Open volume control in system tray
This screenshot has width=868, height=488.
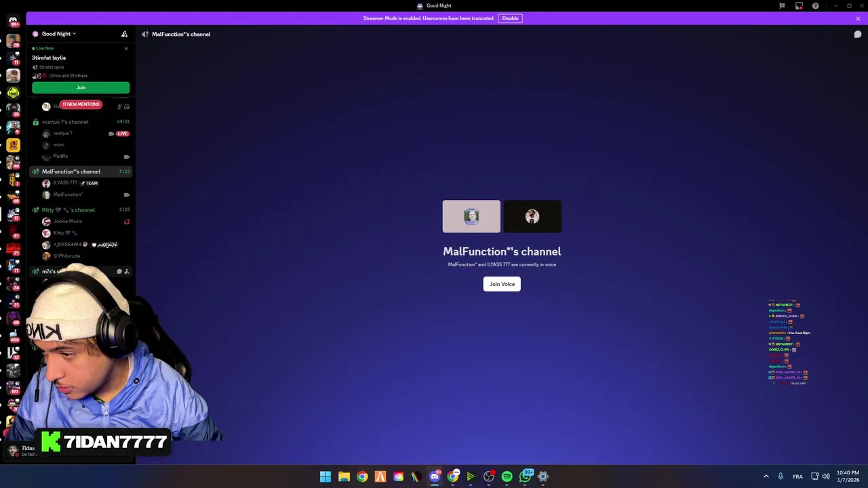[826, 476]
